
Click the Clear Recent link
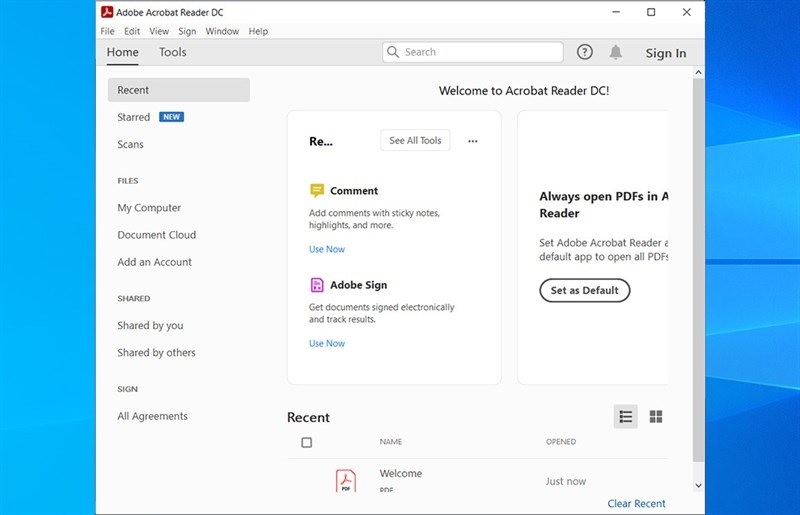point(636,503)
